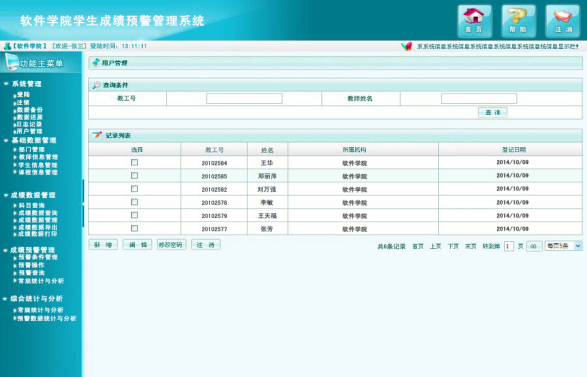Image resolution: width=587 pixels, height=377 pixels.
Task: Focus the 教工号 search input field
Action: [244, 98]
